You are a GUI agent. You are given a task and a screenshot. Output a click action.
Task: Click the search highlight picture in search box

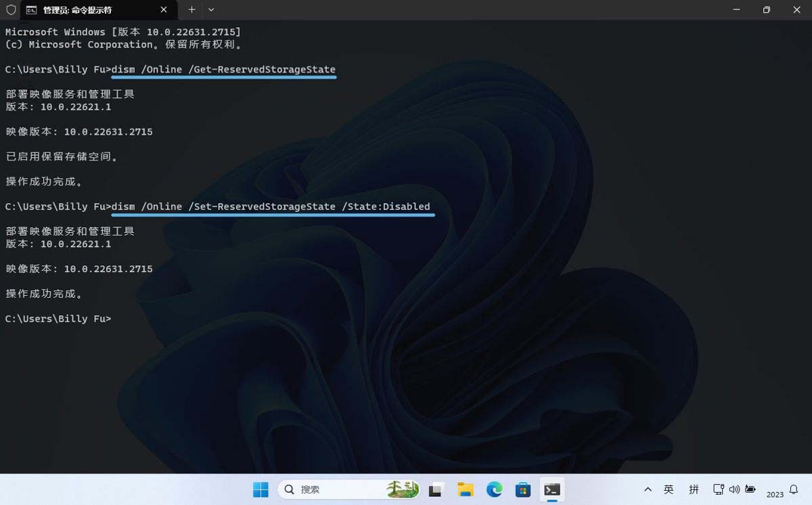coord(402,489)
